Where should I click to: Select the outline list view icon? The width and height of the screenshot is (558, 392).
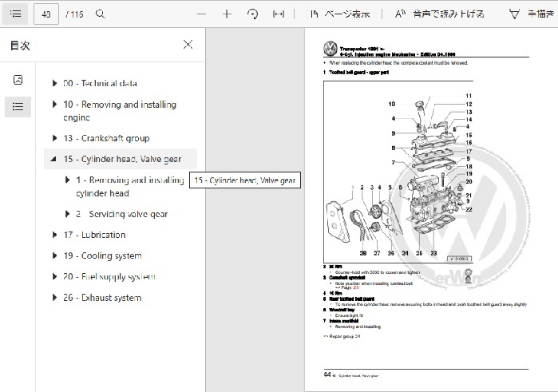pyautogui.click(x=18, y=106)
